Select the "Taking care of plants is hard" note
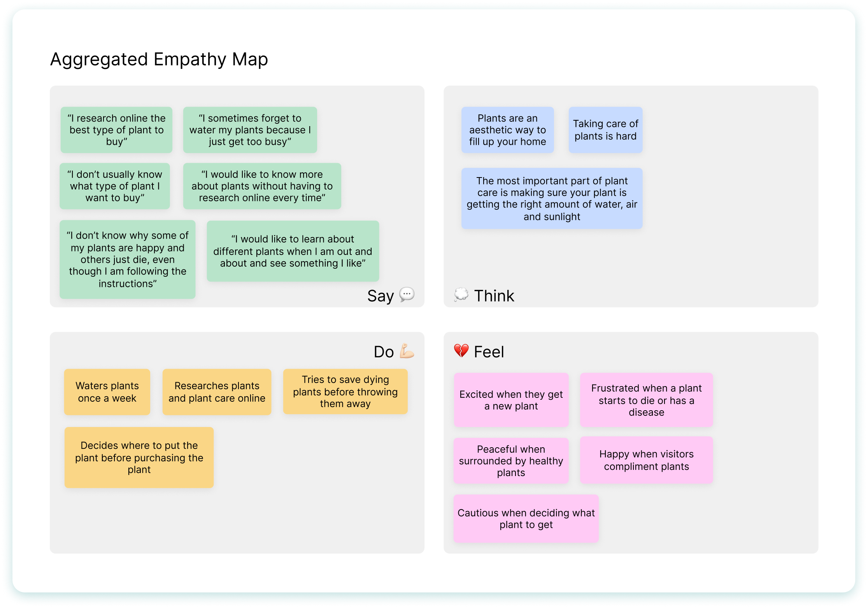The image size is (868, 608). (605, 130)
